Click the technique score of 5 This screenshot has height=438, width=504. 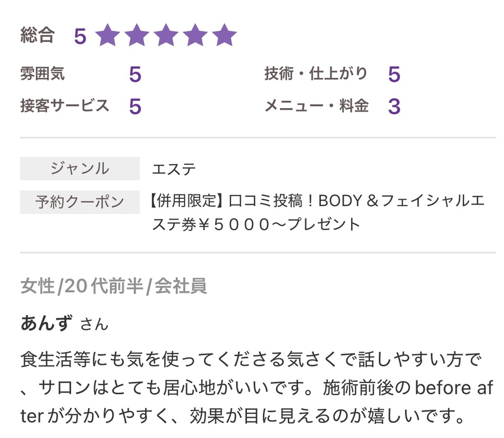[x=394, y=74]
